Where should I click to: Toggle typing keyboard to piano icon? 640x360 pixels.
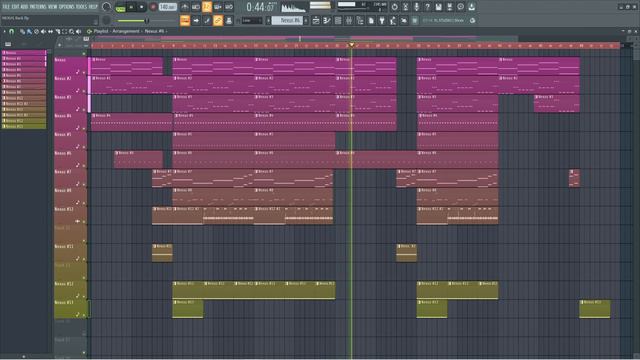[x=185, y=20]
